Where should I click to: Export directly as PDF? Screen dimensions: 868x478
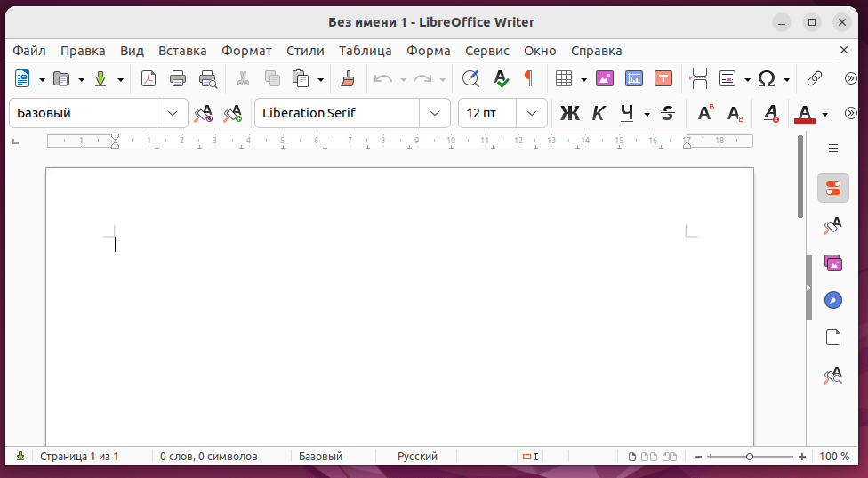pyautogui.click(x=149, y=78)
